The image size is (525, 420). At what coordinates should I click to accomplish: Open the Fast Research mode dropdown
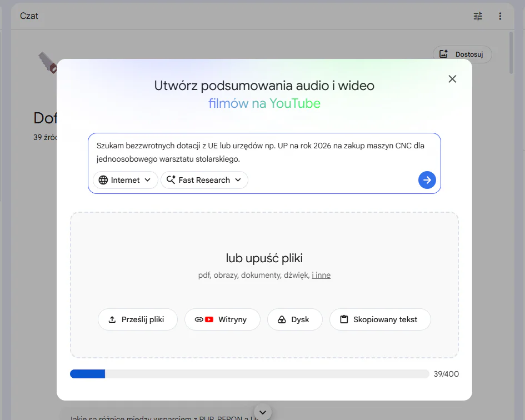204,180
